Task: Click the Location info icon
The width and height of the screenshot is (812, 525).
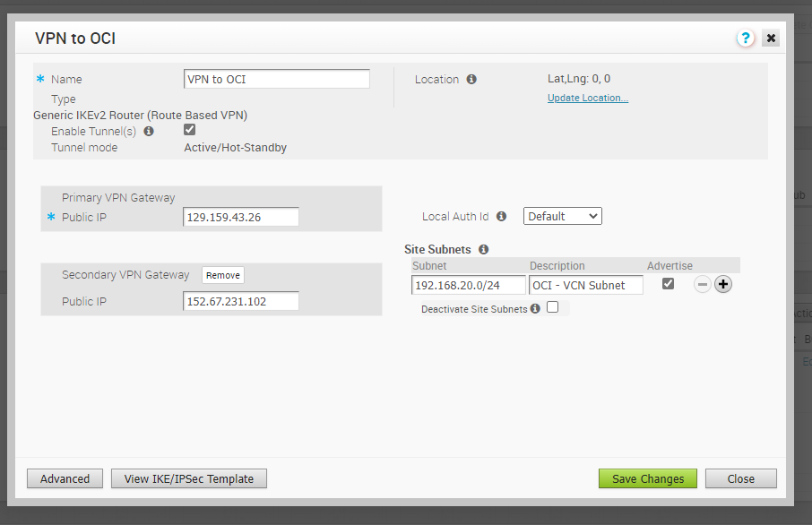Action: [x=471, y=79]
